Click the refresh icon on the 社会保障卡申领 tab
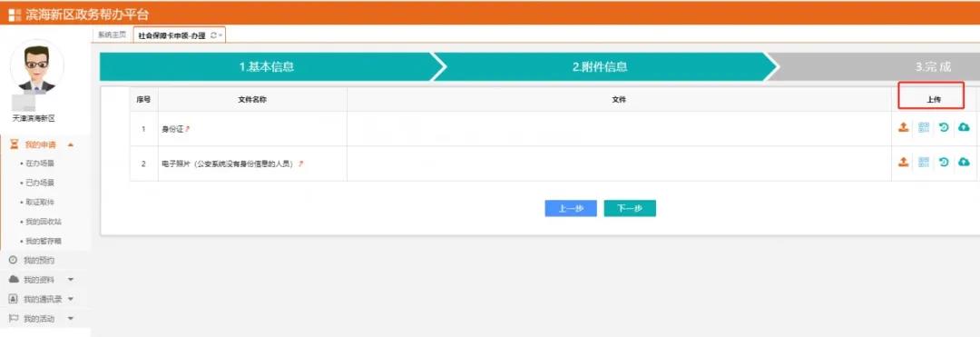 pos(214,35)
